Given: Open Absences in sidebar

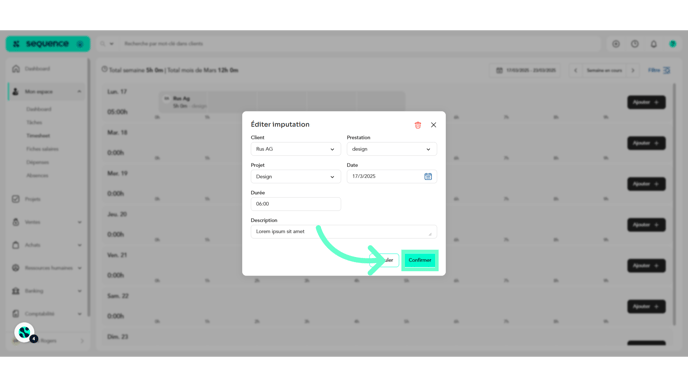Looking at the screenshot, I should click(x=37, y=176).
